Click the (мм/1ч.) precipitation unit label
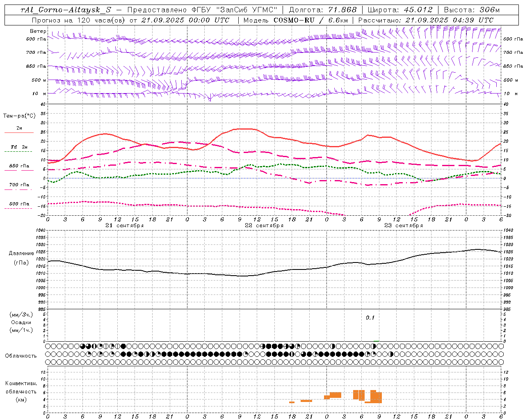 pos(21,330)
